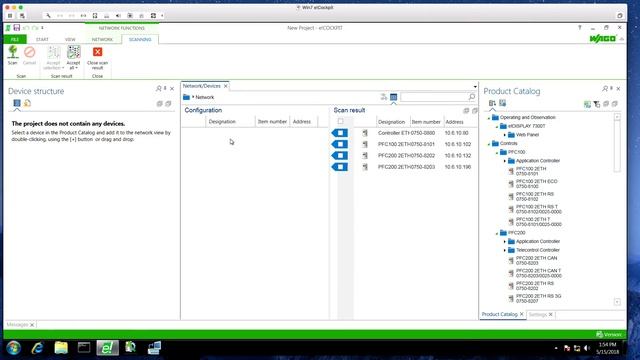Image resolution: width=640 pixels, height=360 pixels.
Task: Tick the select-all checkbox in Scan result header
Action: pos(340,121)
